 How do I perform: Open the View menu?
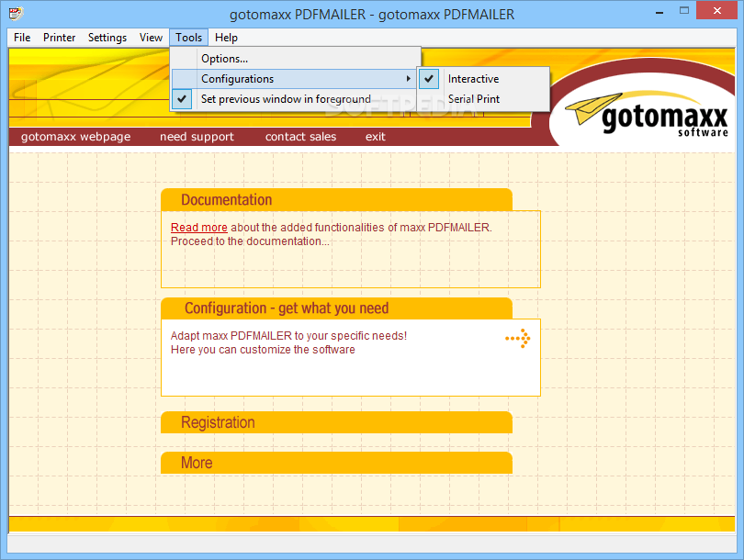coord(151,38)
